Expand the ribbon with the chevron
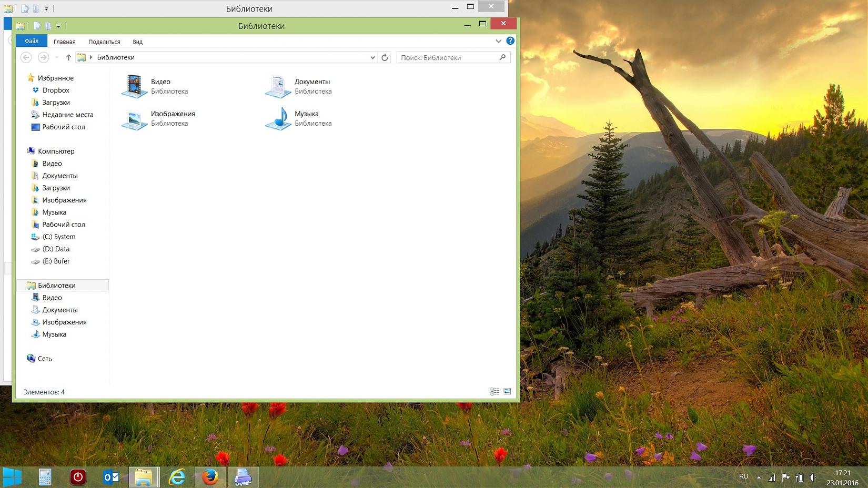 coord(498,41)
